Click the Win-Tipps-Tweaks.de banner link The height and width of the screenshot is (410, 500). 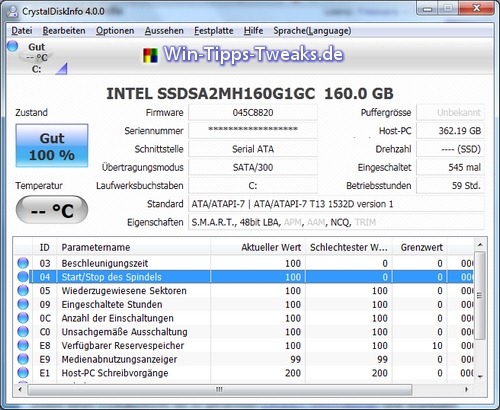point(253,54)
